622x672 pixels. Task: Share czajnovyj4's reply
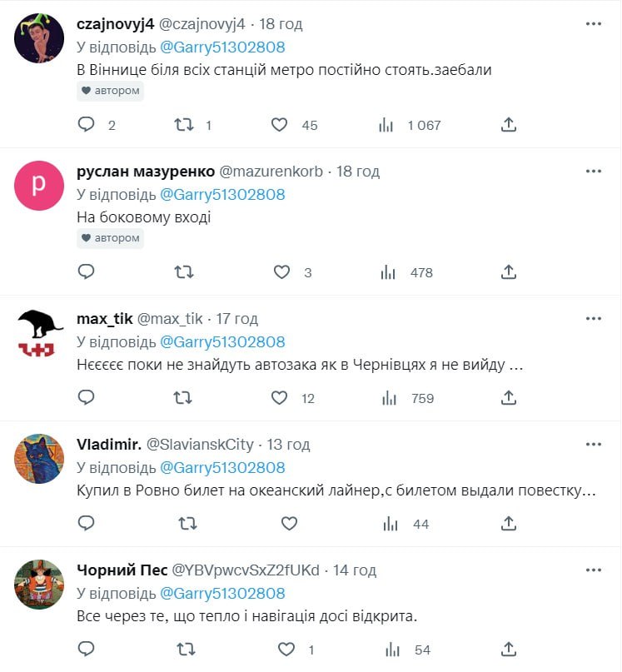coord(510,125)
